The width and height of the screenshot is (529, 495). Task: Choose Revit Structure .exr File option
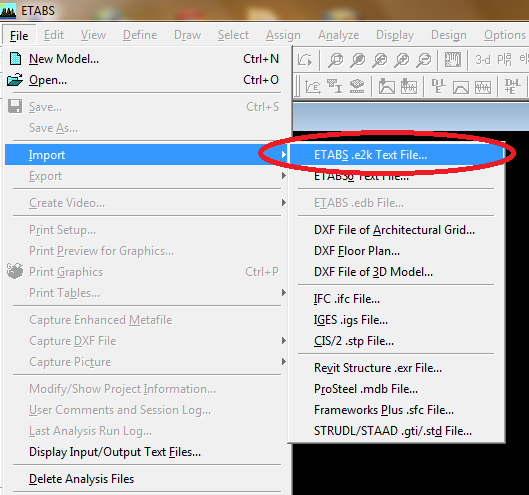378,368
